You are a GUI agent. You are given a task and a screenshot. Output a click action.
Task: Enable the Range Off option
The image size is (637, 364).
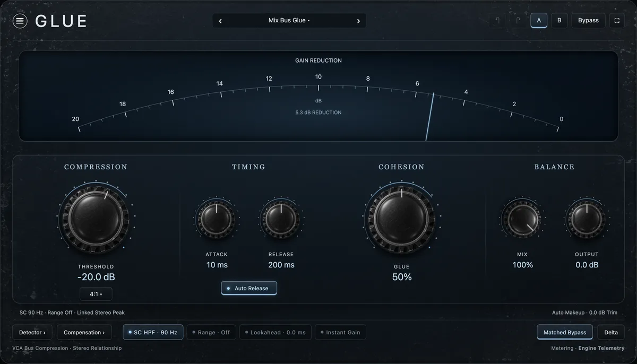click(211, 332)
